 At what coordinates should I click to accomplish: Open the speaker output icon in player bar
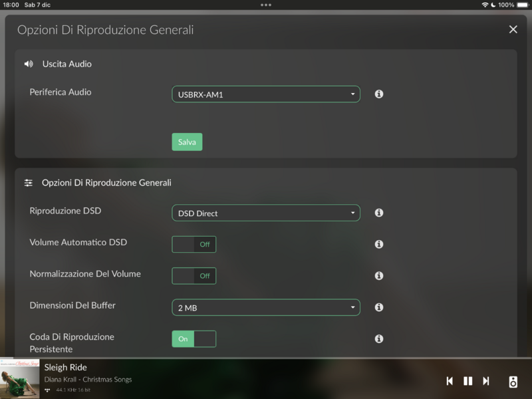tap(513, 381)
